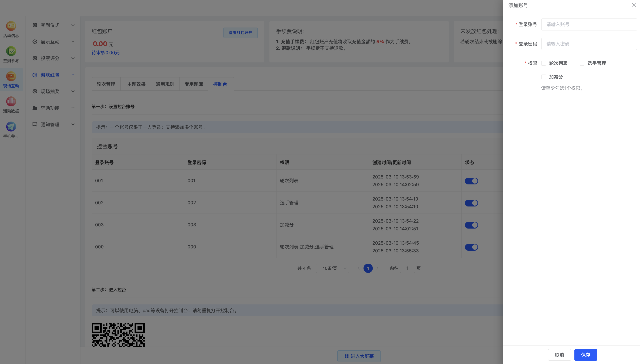This screenshot has width=640, height=364.
Task: Disable the status toggle for account 001
Action: [471, 181]
